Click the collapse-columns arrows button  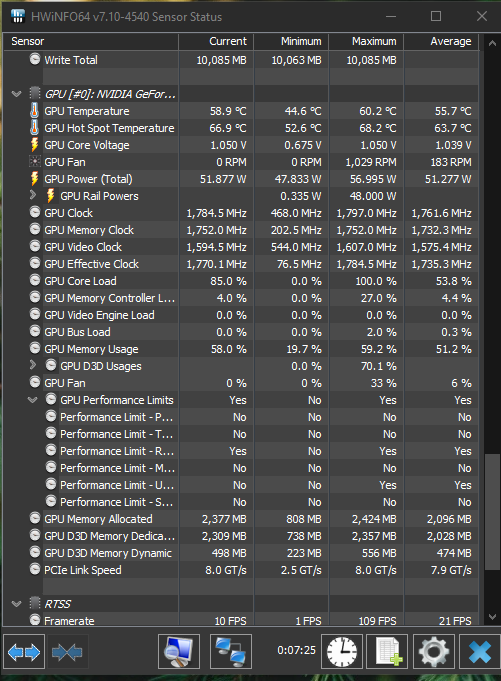(67, 651)
